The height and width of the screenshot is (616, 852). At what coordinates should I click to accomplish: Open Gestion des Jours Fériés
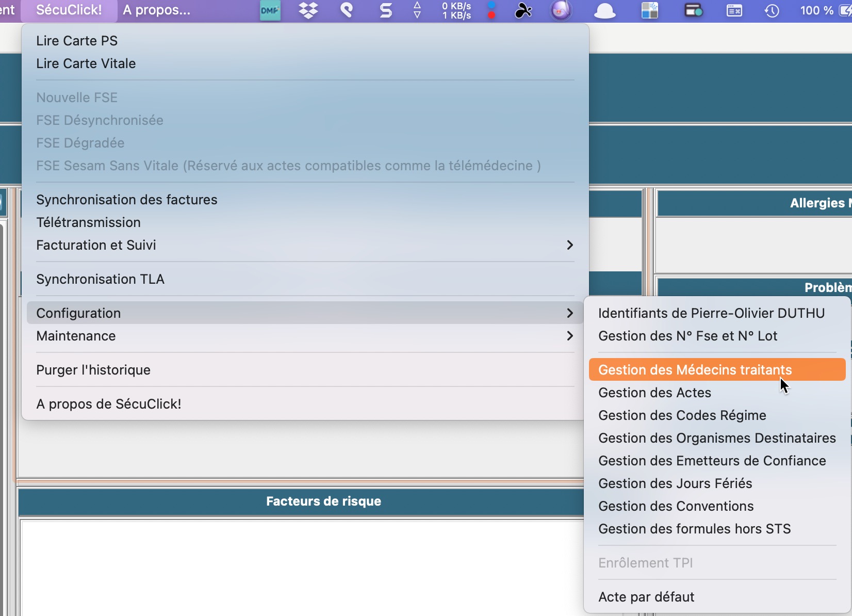coord(717,483)
